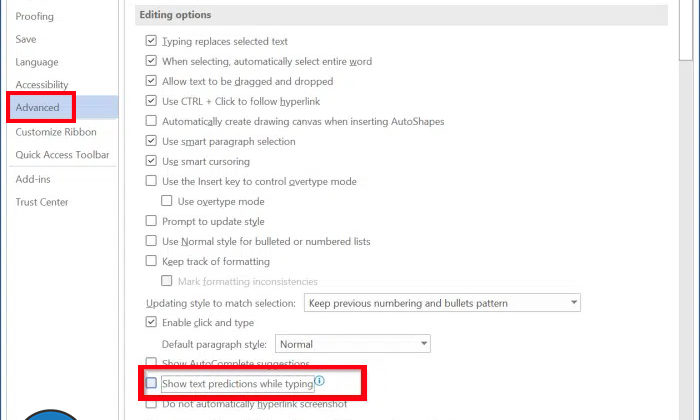The height and width of the screenshot is (420, 700).
Task: Disable Enable click and type
Action: 152,323
